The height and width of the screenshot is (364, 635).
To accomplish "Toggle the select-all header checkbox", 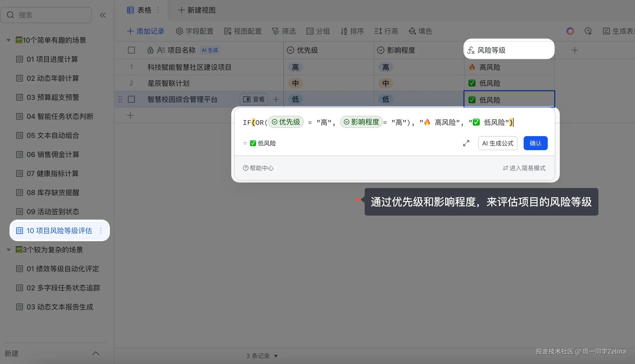I will (x=131, y=50).
